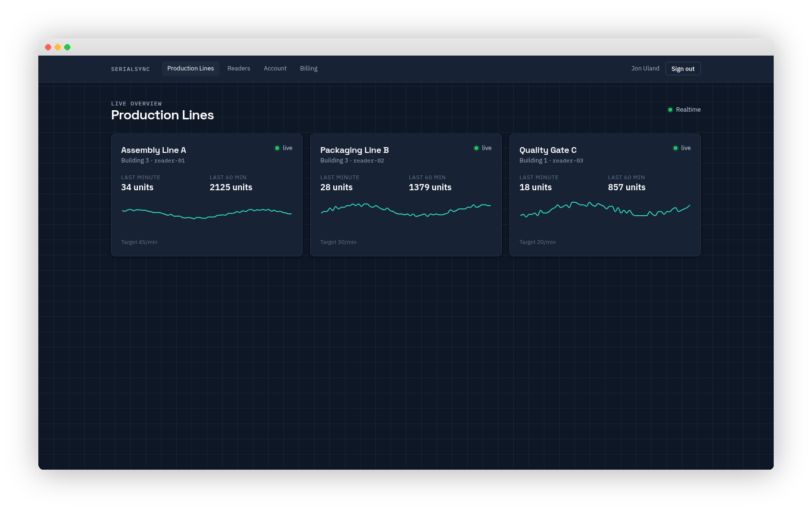
Task: Click the Assembly Line A sparkline chart
Action: coord(207,213)
